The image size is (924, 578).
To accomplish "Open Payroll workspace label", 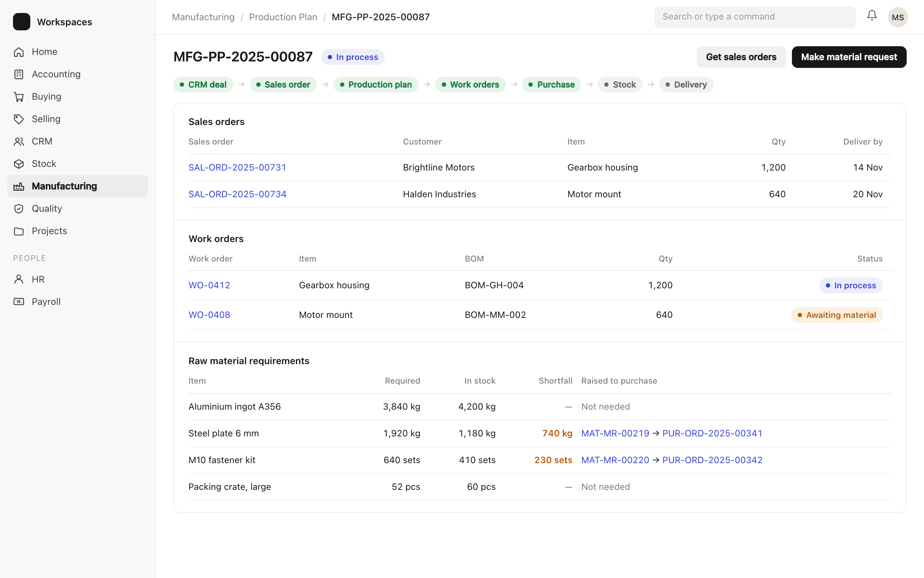I will coord(46,302).
